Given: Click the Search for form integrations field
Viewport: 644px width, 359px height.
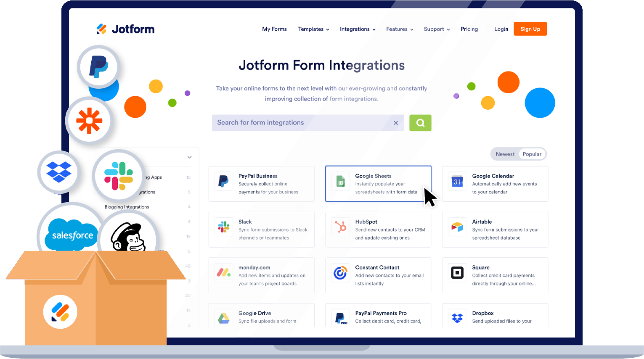Looking at the screenshot, I should click(308, 123).
